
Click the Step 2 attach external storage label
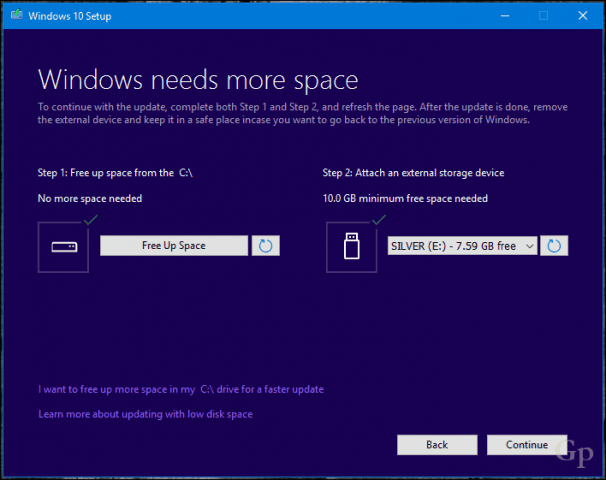click(414, 173)
